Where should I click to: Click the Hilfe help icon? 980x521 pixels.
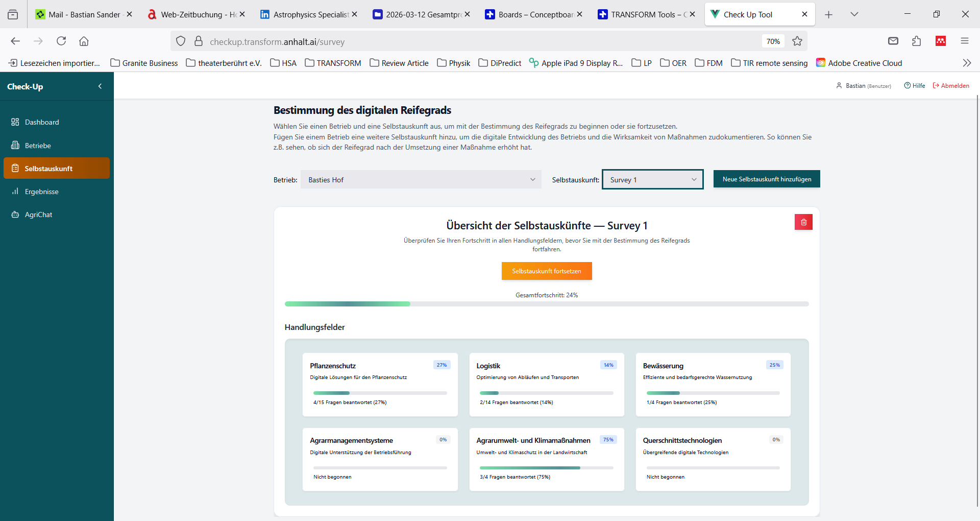pyautogui.click(x=907, y=86)
